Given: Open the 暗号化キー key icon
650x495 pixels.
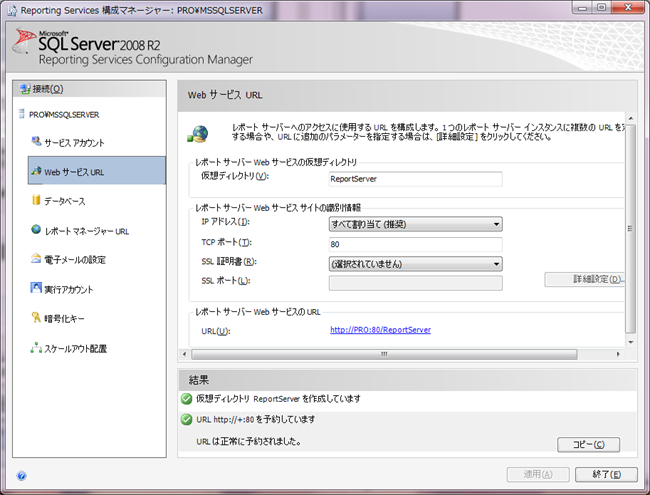Looking at the screenshot, I should [x=36, y=317].
